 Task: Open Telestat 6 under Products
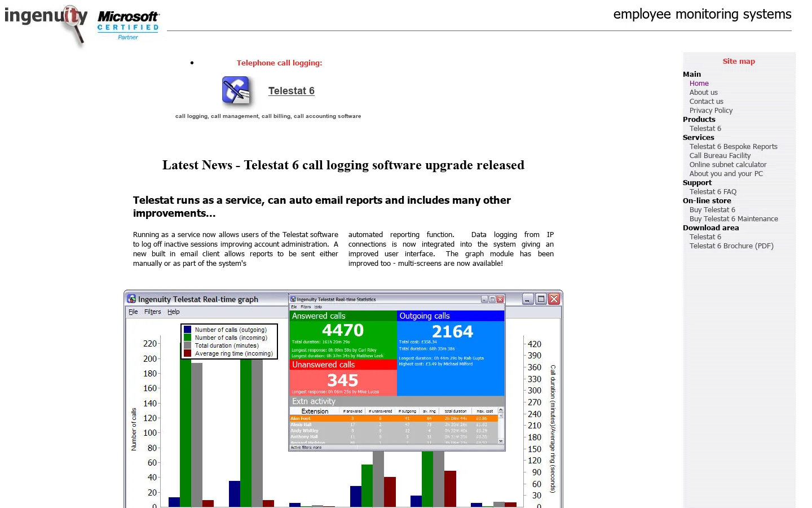click(705, 129)
